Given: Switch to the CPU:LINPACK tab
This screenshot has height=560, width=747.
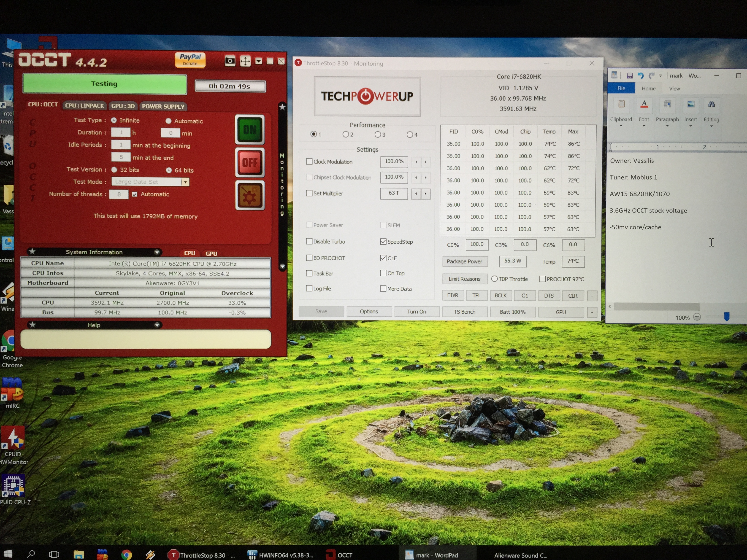Looking at the screenshot, I should pos(84,106).
